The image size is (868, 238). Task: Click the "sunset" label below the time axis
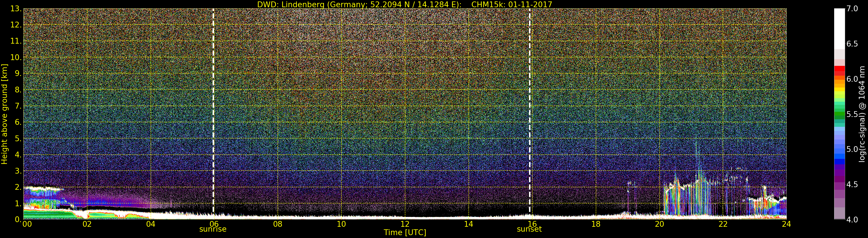tap(529, 229)
